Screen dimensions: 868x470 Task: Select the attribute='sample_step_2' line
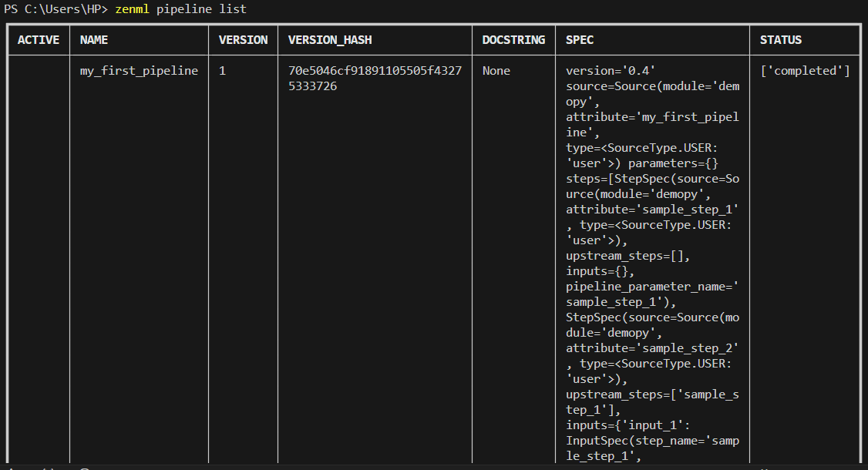tap(652, 348)
